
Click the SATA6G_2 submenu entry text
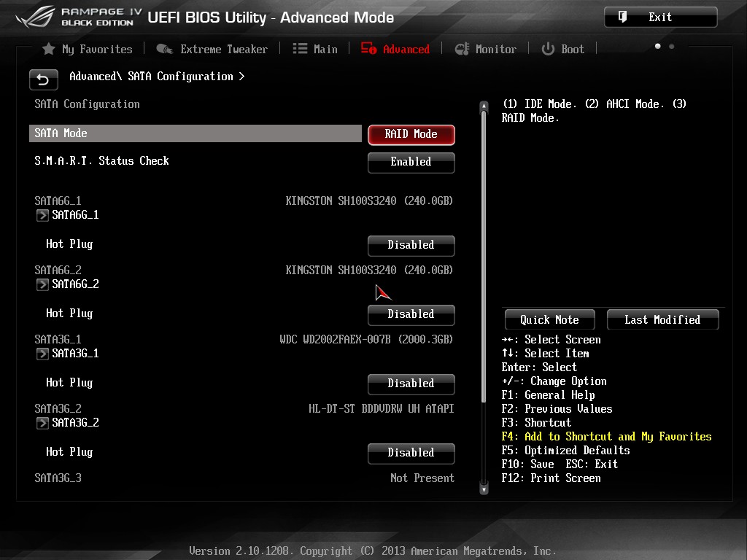75,284
